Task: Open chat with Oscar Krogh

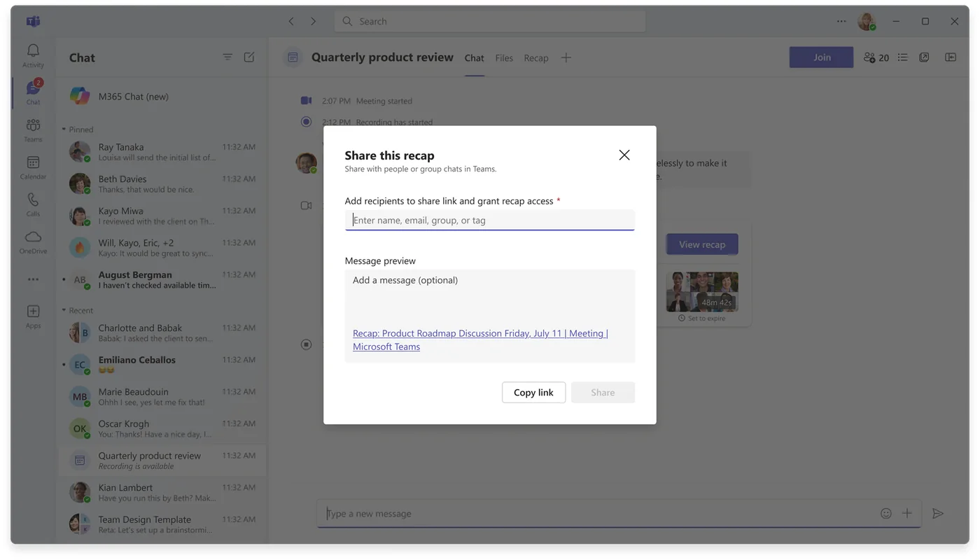Action: pyautogui.click(x=162, y=428)
